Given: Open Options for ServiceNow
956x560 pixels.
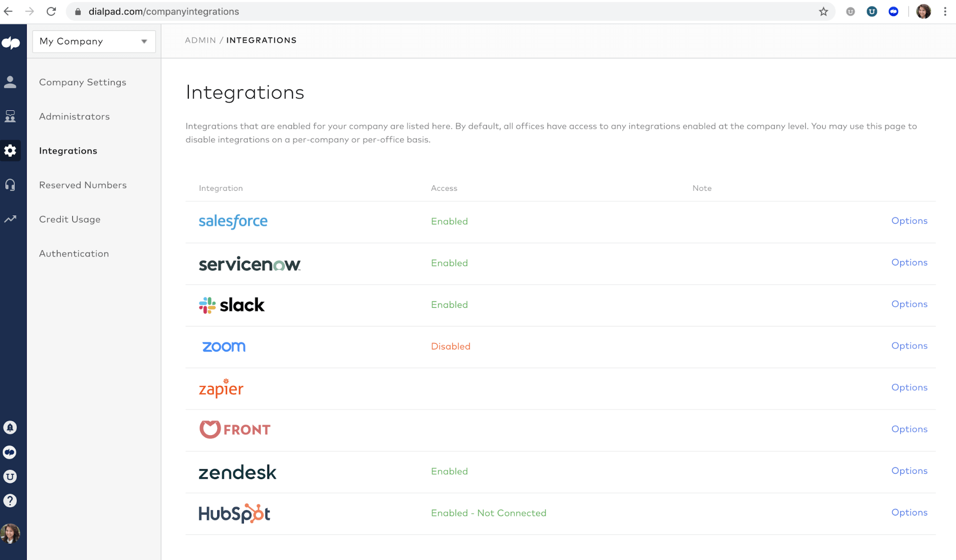Looking at the screenshot, I should pyautogui.click(x=909, y=262).
